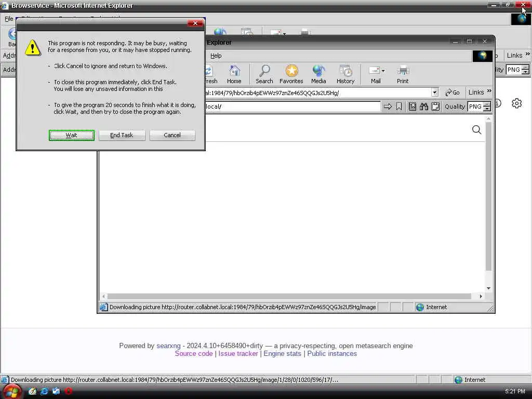Click SearXNG magnifier search icon

(477, 129)
